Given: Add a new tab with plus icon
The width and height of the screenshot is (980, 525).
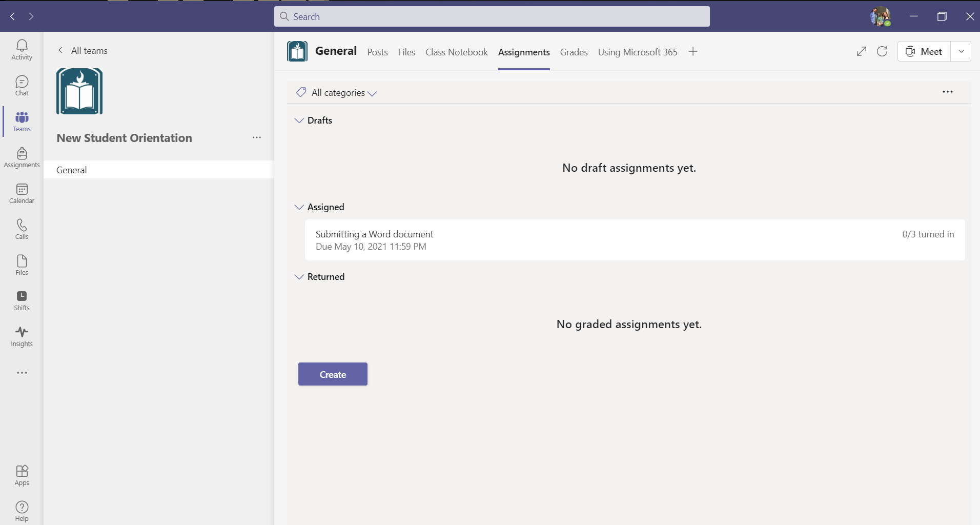Looking at the screenshot, I should point(693,51).
